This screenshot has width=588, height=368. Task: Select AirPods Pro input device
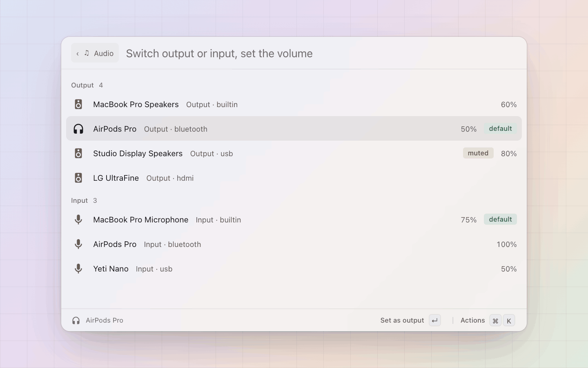(294, 244)
